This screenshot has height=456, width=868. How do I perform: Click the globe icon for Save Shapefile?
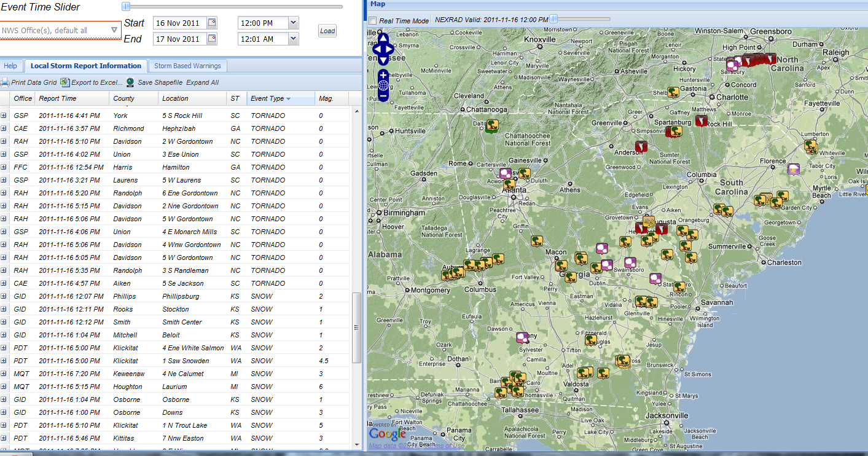[130, 82]
